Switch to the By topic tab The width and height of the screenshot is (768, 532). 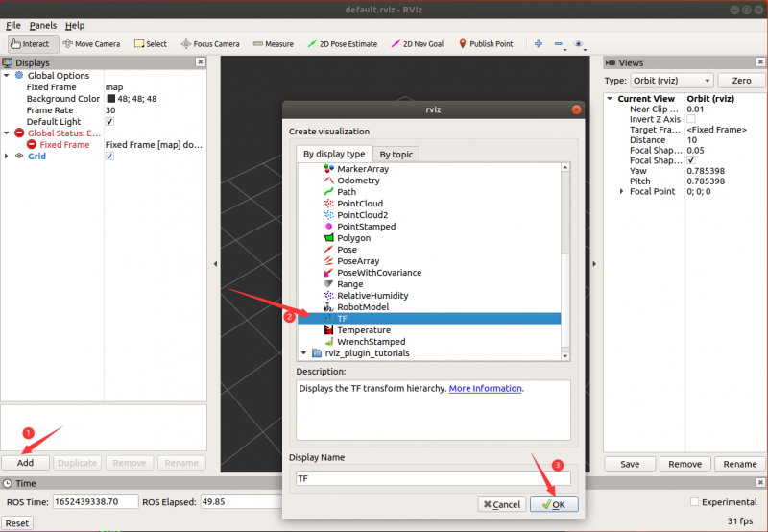[x=396, y=155]
